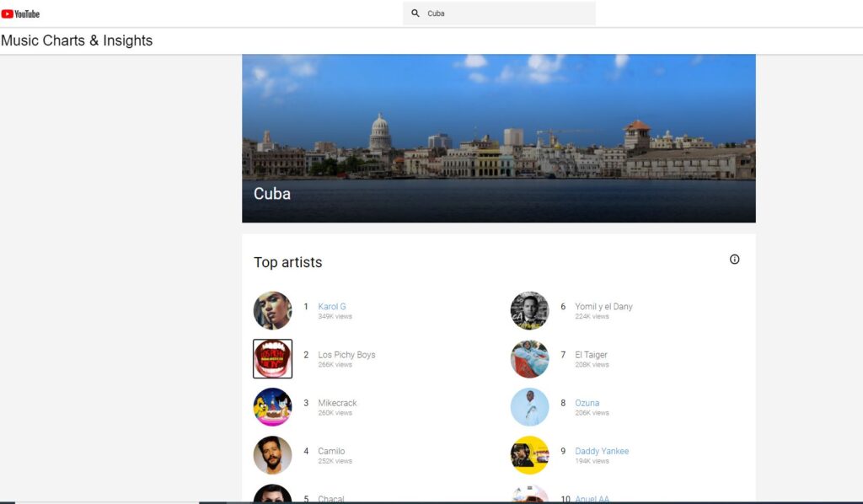Focus the search field containing Cuba
Viewport: 863px width, 504px height.
499,13
